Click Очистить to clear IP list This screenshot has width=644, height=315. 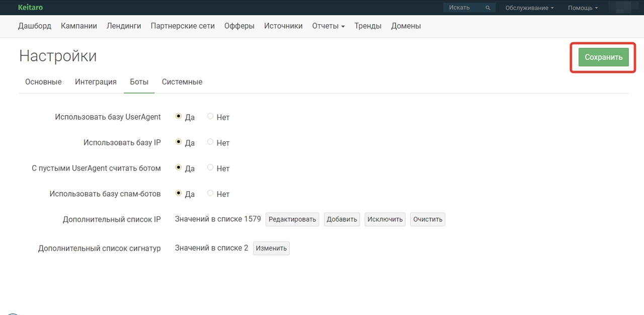[x=428, y=219]
